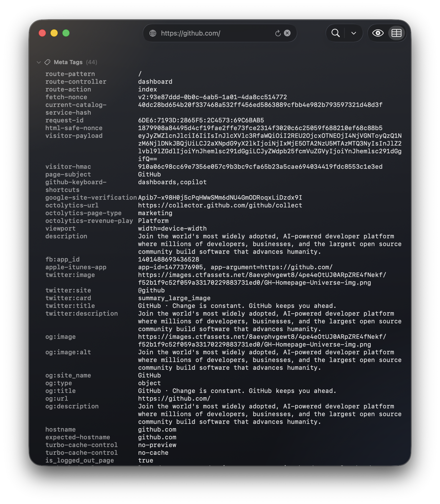The height and width of the screenshot is (504, 440).
Task: Click the summary_large_image value
Action: pyautogui.click(x=174, y=298)
